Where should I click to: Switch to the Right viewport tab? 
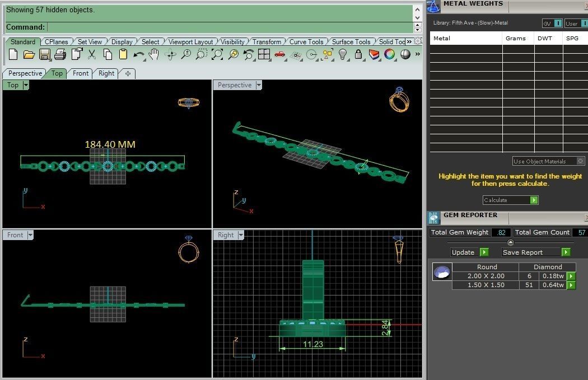106,73
